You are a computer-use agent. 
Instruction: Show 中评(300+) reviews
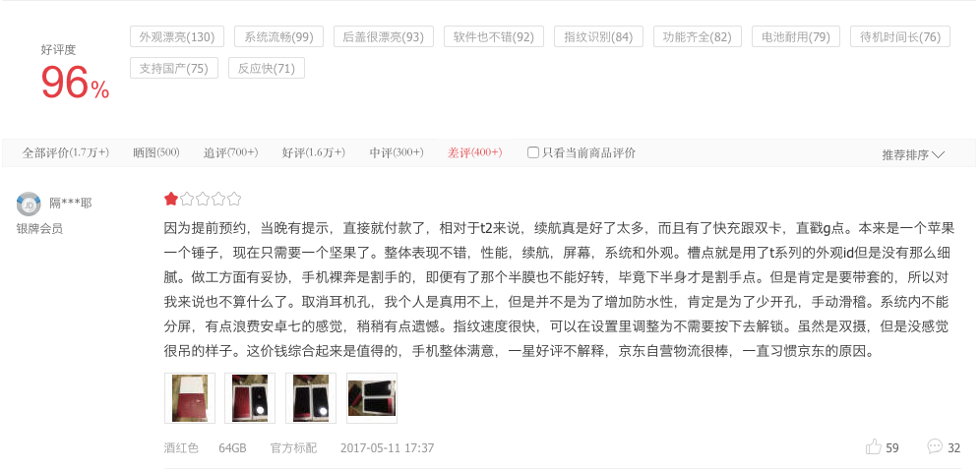click(x=397, y=152)
